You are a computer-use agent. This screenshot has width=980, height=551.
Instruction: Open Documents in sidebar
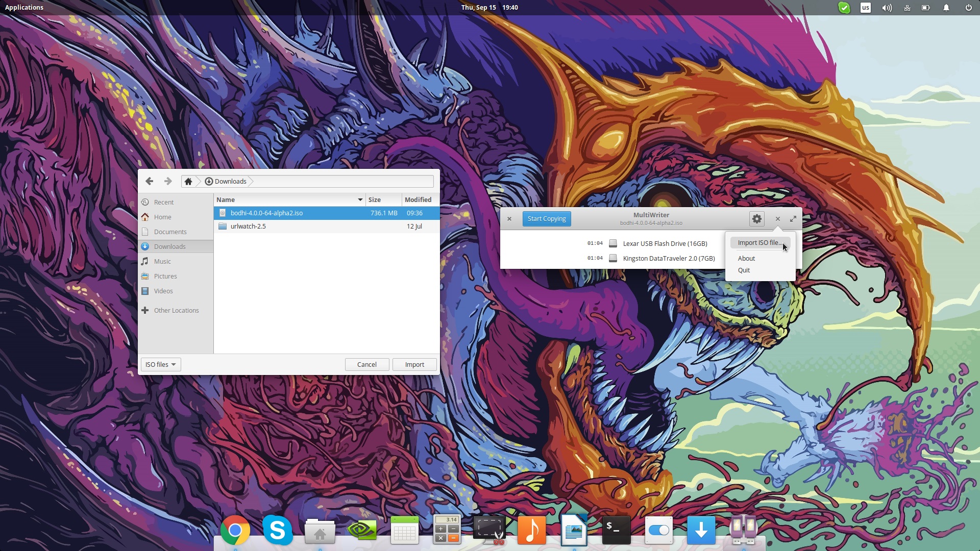click(x=176, y=232)
